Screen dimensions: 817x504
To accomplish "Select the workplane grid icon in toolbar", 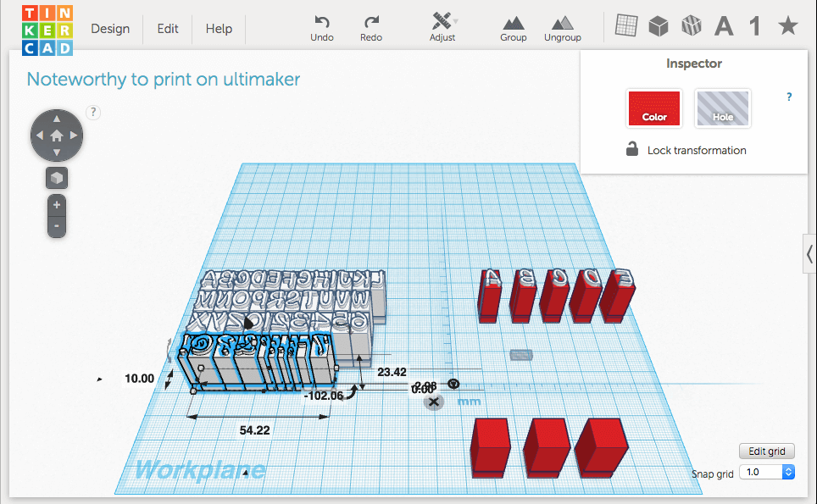I will coord(625,26).
